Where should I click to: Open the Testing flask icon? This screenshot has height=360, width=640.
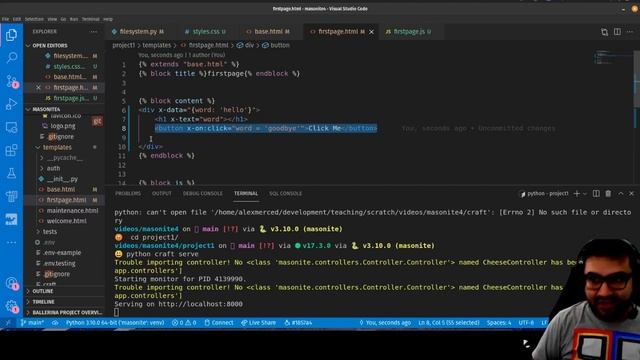click(x=11, y=173)
